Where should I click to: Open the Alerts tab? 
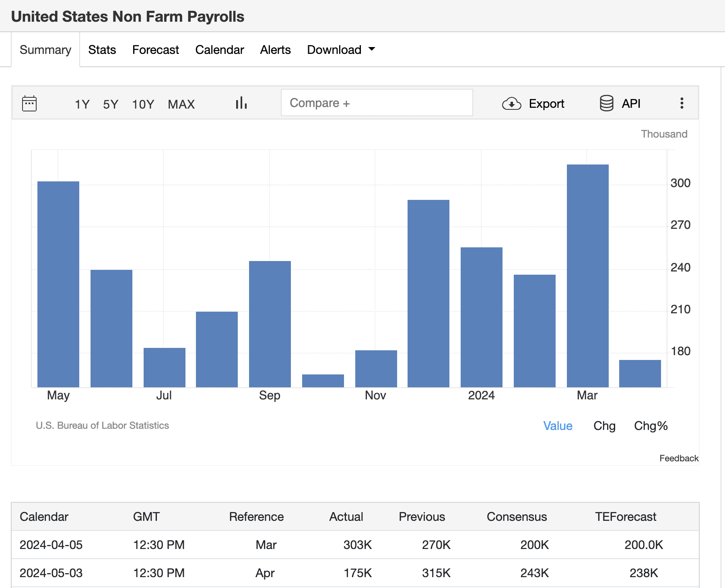coord(275,50)
